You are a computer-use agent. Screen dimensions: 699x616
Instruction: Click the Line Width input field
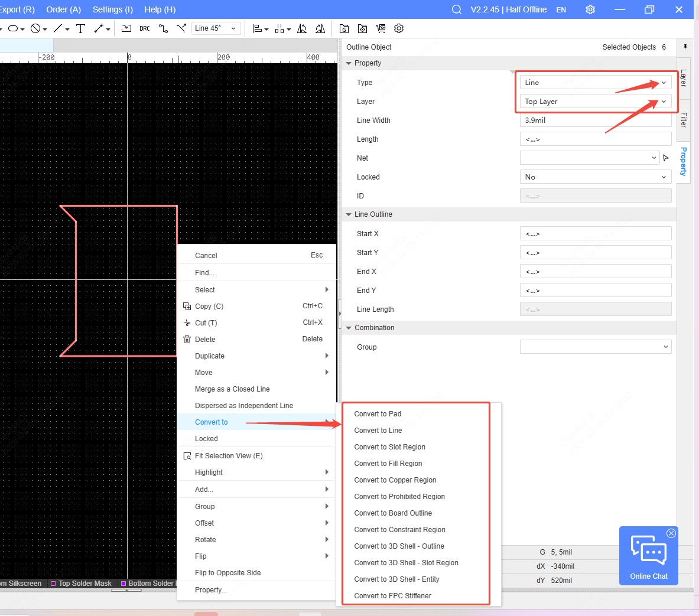[595, 120]
